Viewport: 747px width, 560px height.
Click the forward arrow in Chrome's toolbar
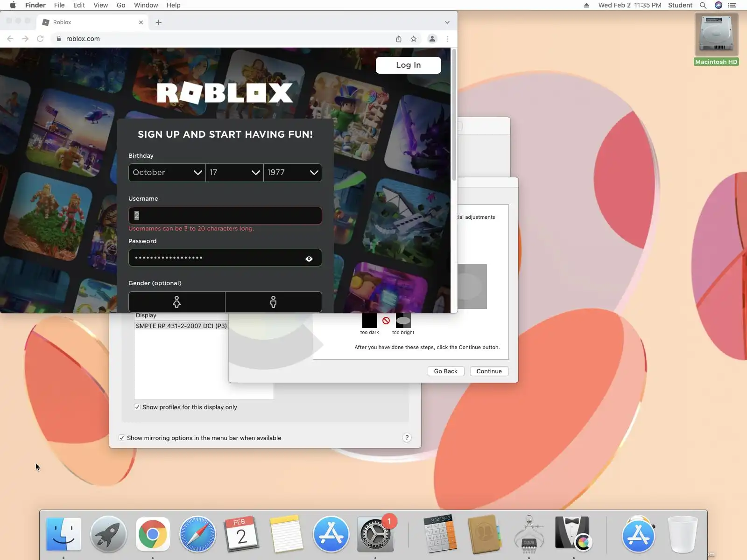click(x=25, y=39)
